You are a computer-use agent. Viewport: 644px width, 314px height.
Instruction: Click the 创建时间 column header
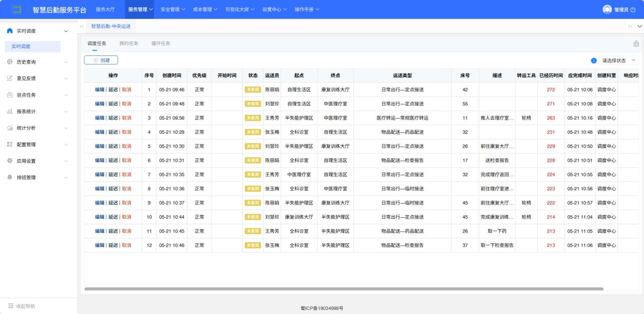tap(171, 75)
